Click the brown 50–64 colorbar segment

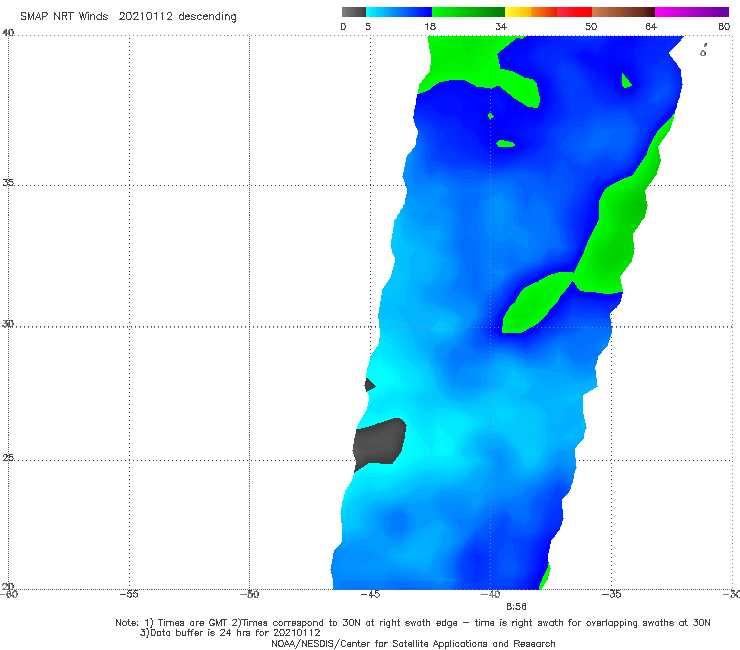click(x=623, y=12)
